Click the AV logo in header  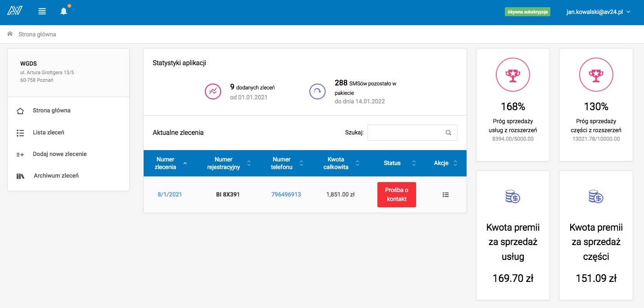tap(14, 11)
